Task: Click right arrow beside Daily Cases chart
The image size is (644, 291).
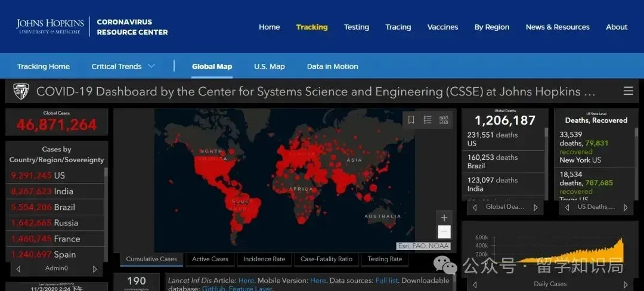Action: pos(626,284)
